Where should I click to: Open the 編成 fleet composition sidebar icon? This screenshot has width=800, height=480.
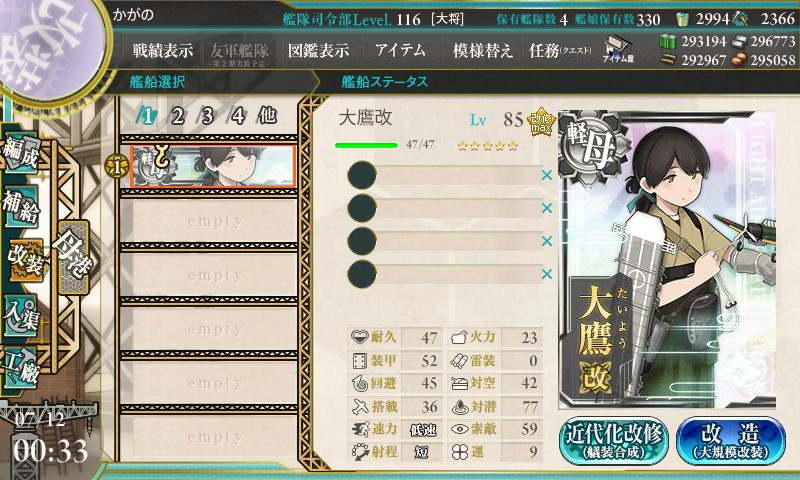tap(21, 153)
